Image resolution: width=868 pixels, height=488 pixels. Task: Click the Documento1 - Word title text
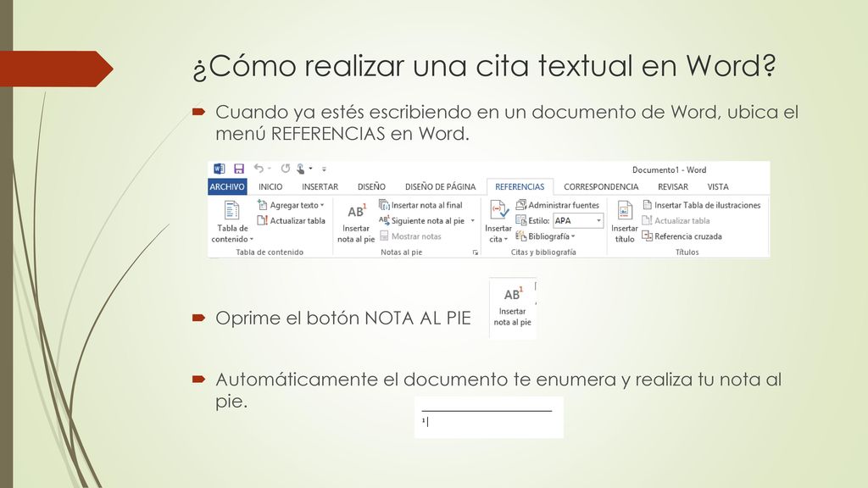tap(669, 169)
